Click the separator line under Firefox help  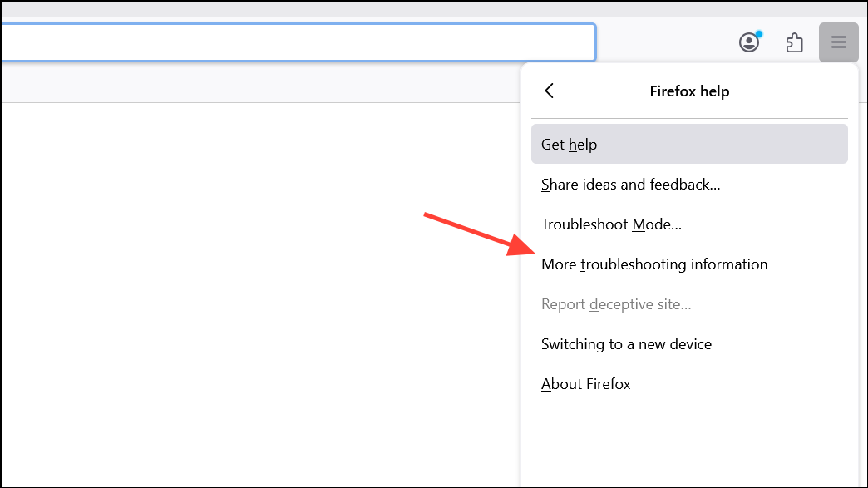coord(689,118)
